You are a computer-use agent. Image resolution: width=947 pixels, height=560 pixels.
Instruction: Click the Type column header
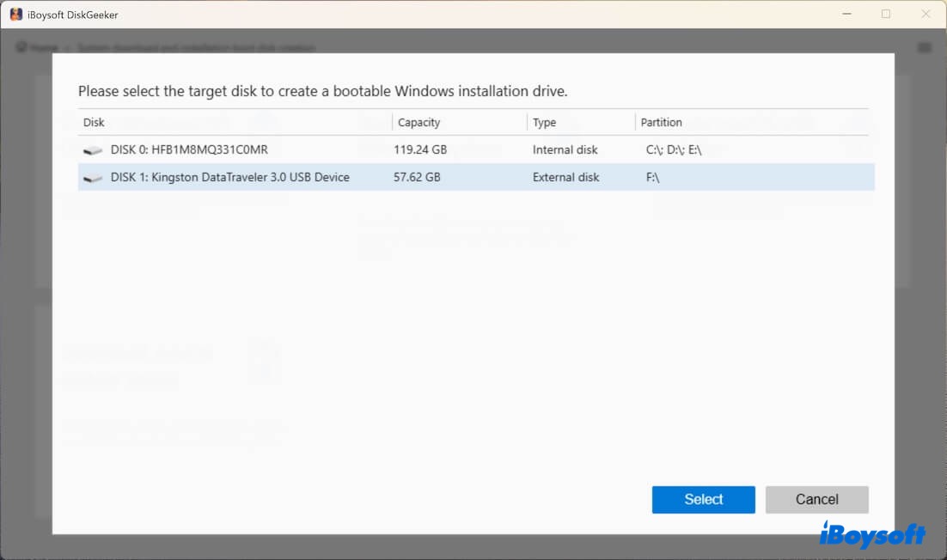(544, 123)
